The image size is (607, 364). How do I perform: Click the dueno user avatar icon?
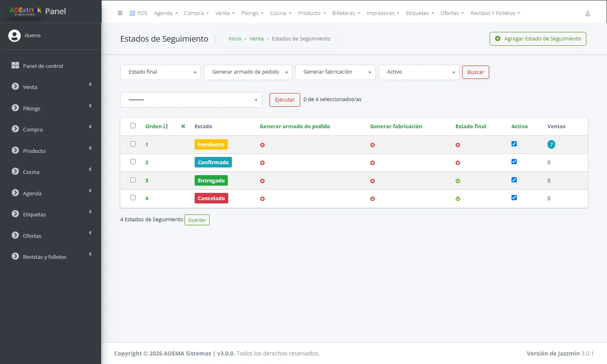15,36
